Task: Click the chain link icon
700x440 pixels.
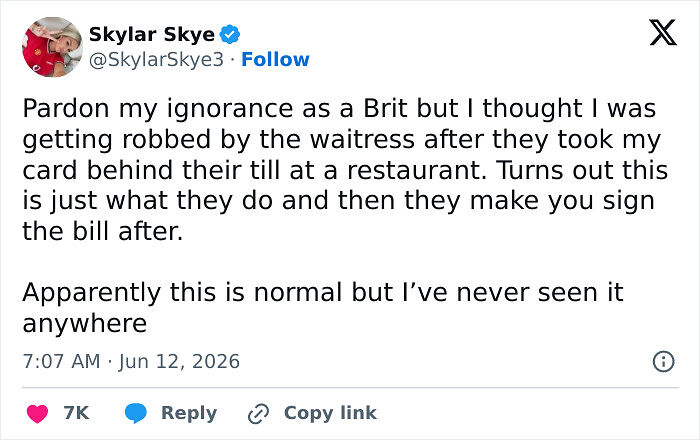Action: pos(258,414)
